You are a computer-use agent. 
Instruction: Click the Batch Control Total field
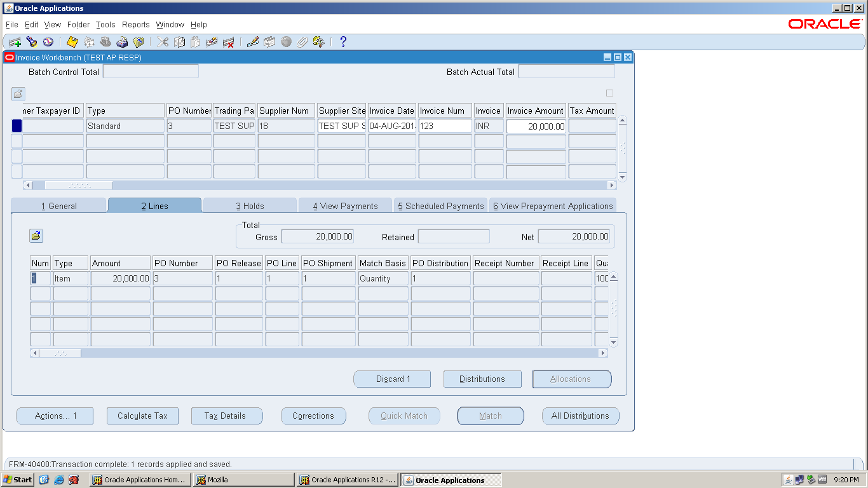(151, 72)
